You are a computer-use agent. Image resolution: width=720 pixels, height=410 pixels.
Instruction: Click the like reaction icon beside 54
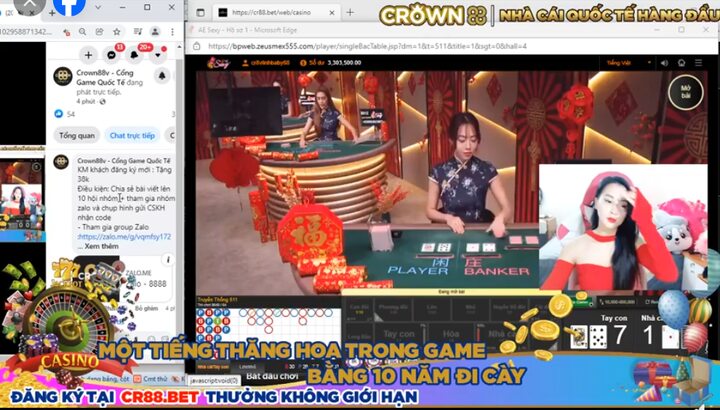click(59, 114)
